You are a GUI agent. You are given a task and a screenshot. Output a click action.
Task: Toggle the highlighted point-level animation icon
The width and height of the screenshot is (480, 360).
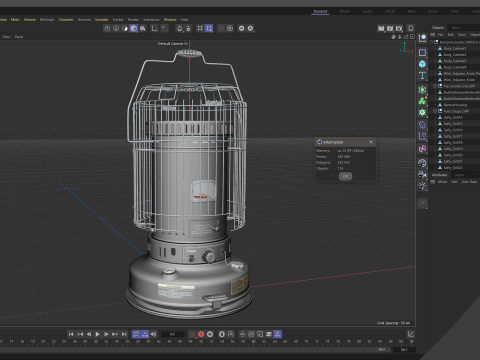[277, 334]
